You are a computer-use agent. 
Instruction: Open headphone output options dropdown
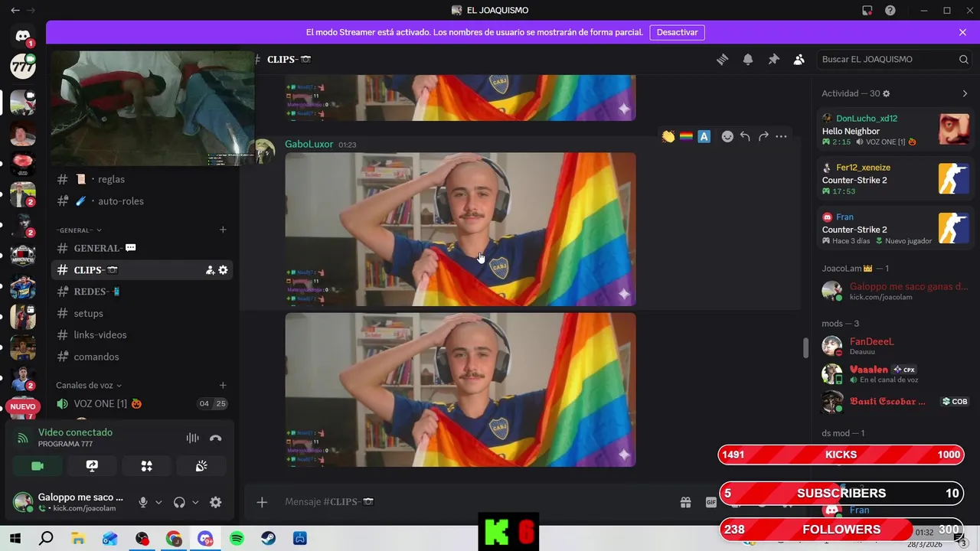[x=195, y=502]
